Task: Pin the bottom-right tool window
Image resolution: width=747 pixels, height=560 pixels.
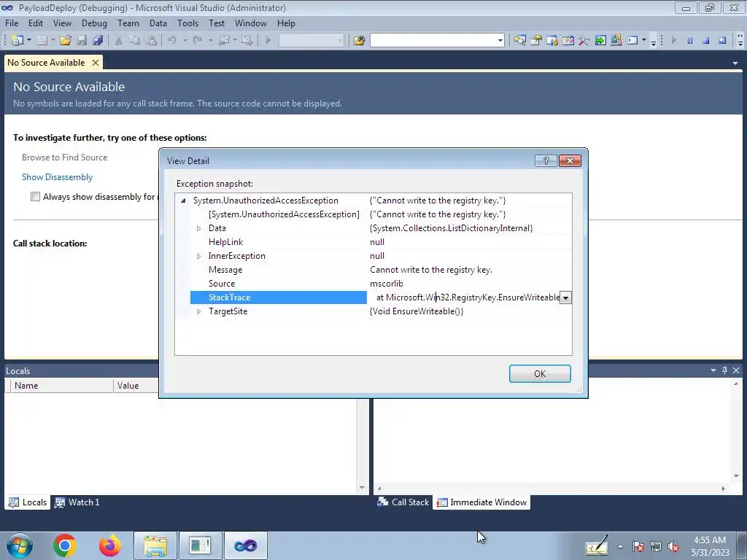Action: 724,370
